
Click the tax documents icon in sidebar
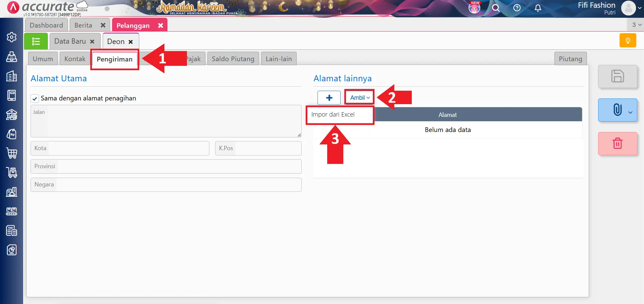[x=12, y=231]
